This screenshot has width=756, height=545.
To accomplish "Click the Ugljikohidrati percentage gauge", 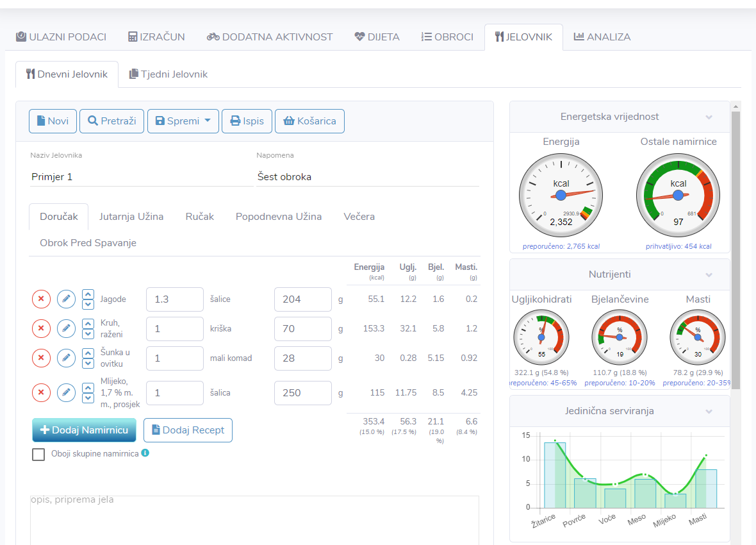I will click(x=541, y=337).
